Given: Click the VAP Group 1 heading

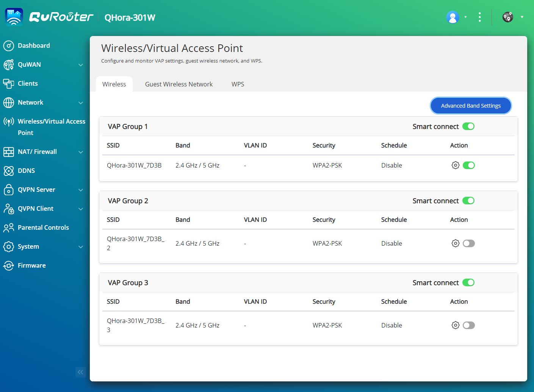Looking at the screenshot, I should click(128, 127).
